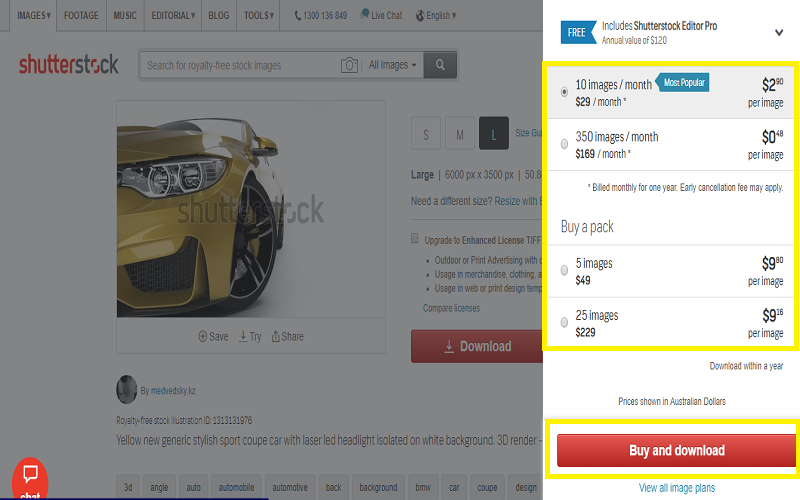Open the English language dropdown
800x500 pixels.
(x=441, y=16)
